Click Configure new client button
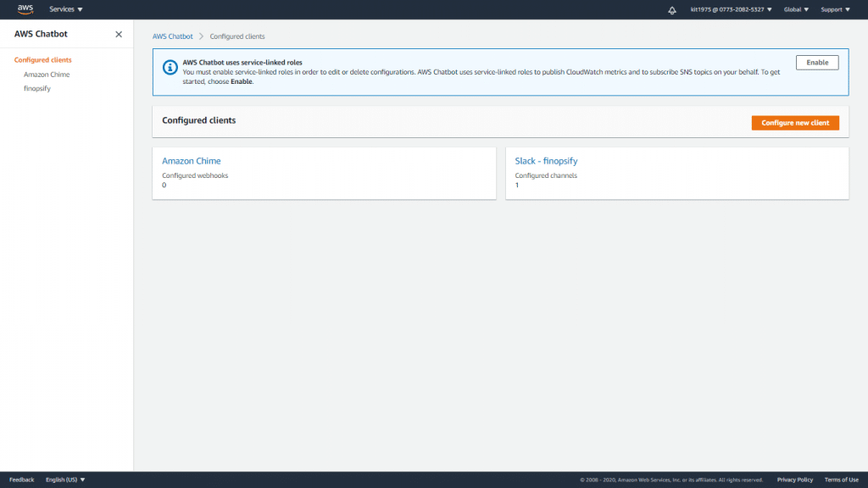Image resolution: width=868 pixels, height=488 pixels. tap(795, 123)
